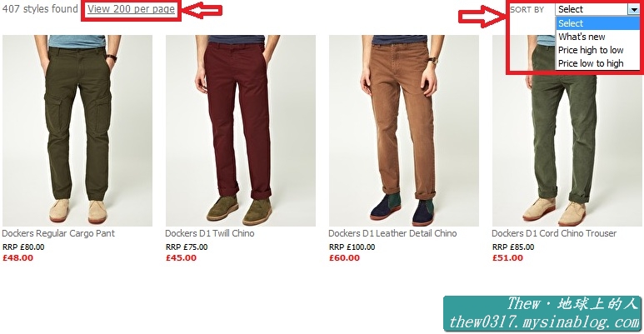The width and height of the screenshot is (644, 334).
Task: Open Dockers D1 Cord Chino Trouser image
Action: pyautogui.click(x=567, y=131)
